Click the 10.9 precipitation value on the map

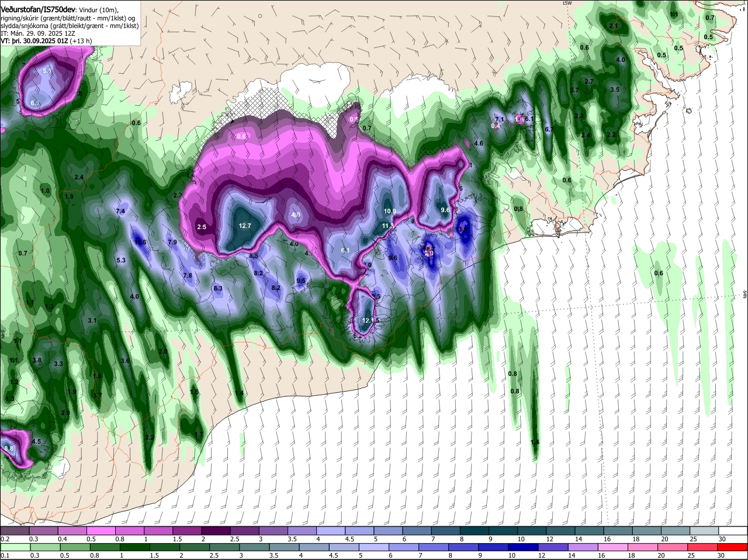(x=390, y=211)
